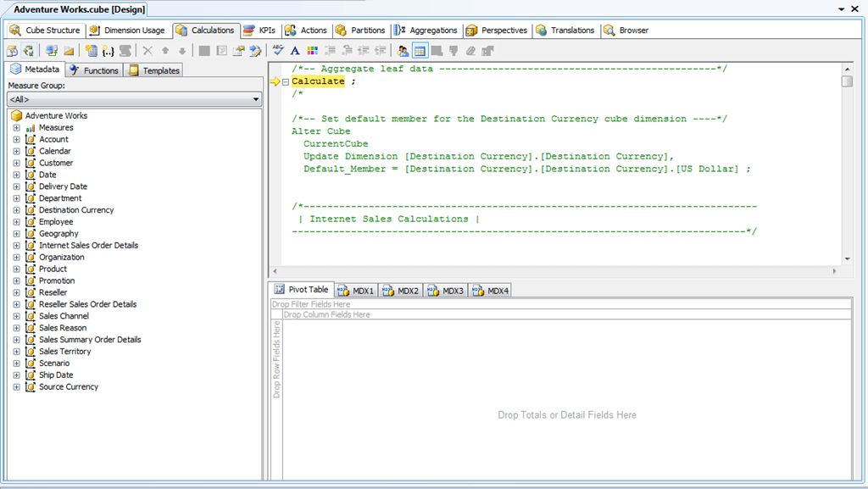Image resolution: width=868 pixels, height=489 pixels.
Task: Click the script editor scroll-right arrow
Action: tap(835, 271)
